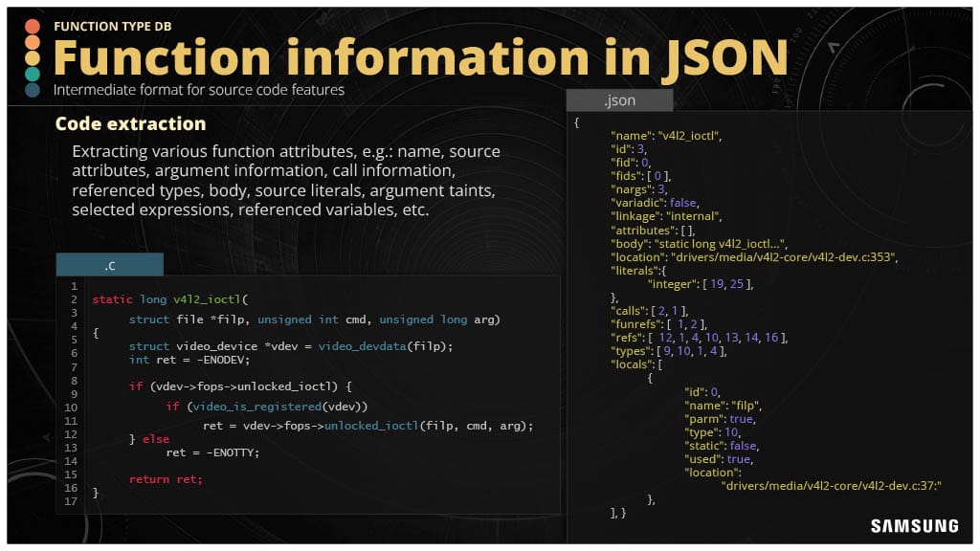Click JSON entry "id": 3
Viewport: 980px width, 551px height.
[629, 149]
